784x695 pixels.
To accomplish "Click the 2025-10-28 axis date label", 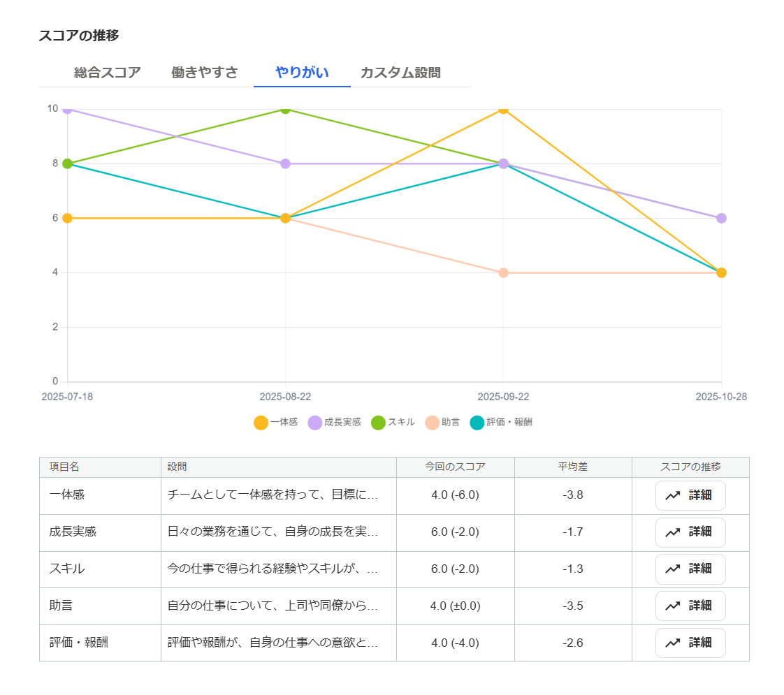I will (721, 397).
